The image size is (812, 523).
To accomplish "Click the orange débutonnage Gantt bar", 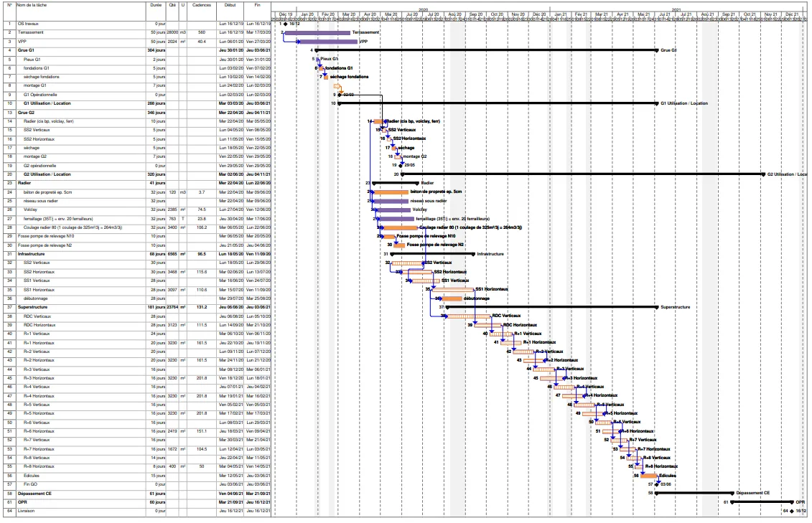I will point(452,298).
